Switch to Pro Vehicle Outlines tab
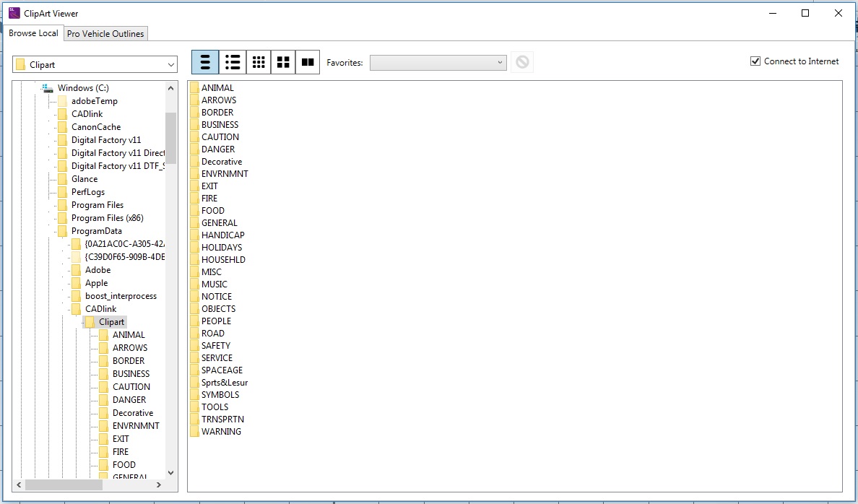 click(105, 34)
